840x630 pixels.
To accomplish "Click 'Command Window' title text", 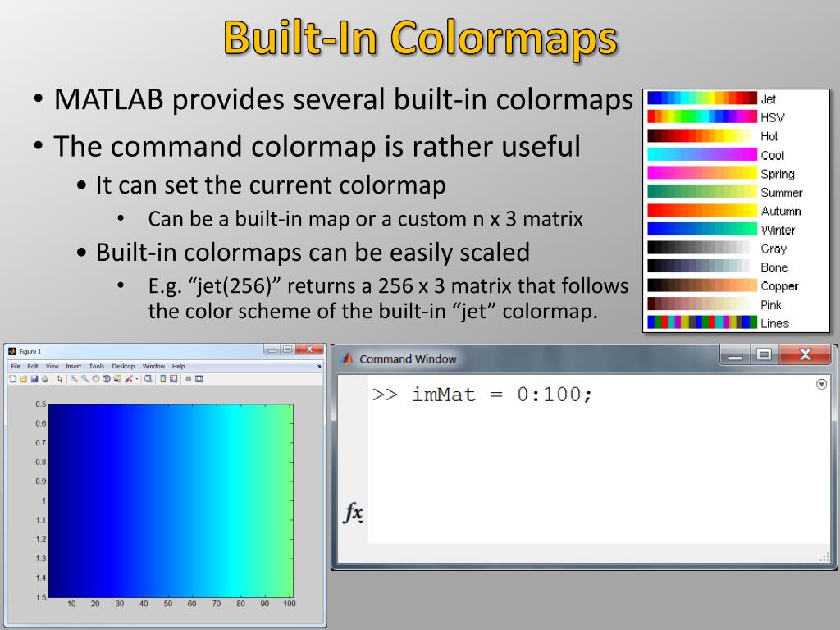I will click(408, 359).
